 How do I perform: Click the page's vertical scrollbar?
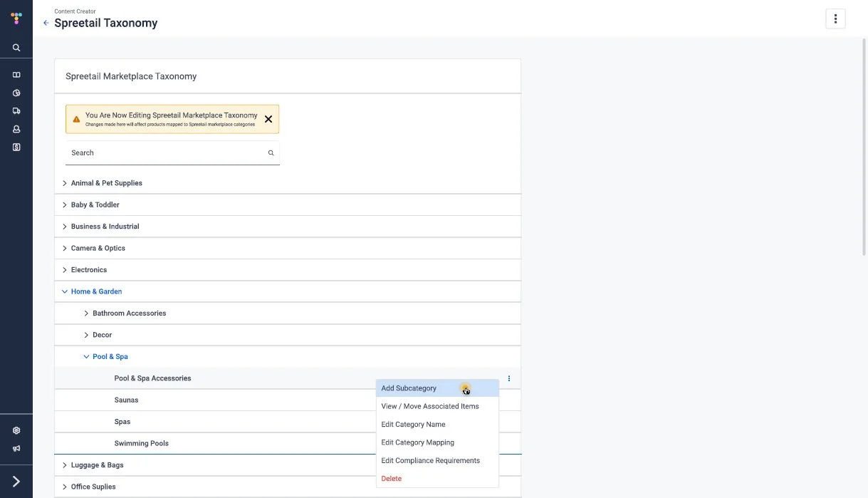click(x=864, y=146)
